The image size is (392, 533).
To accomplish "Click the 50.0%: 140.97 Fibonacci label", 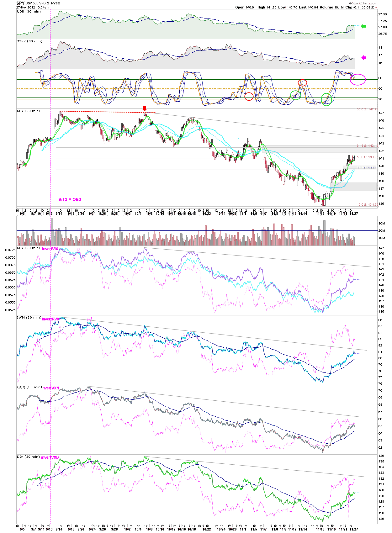I will 367,157.
